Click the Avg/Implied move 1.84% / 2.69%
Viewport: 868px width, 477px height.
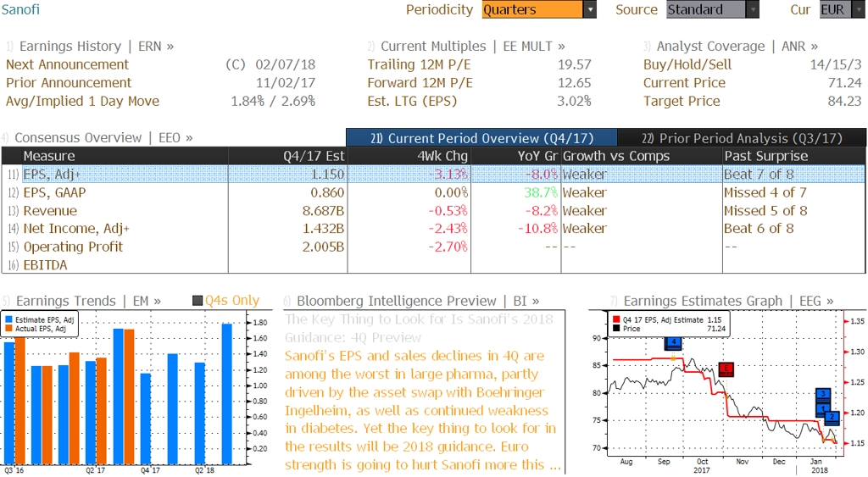coord(273,102)
